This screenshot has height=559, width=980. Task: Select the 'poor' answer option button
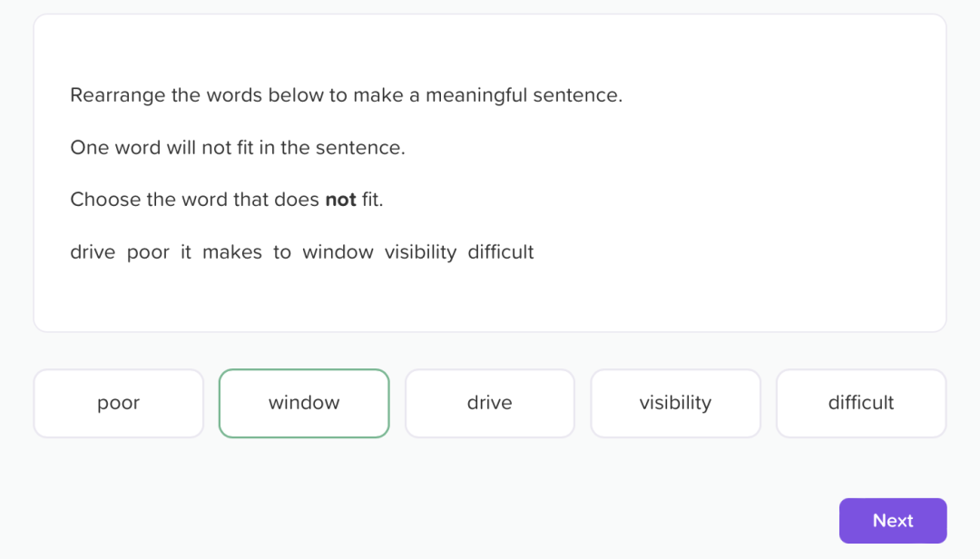click(119, 403)
